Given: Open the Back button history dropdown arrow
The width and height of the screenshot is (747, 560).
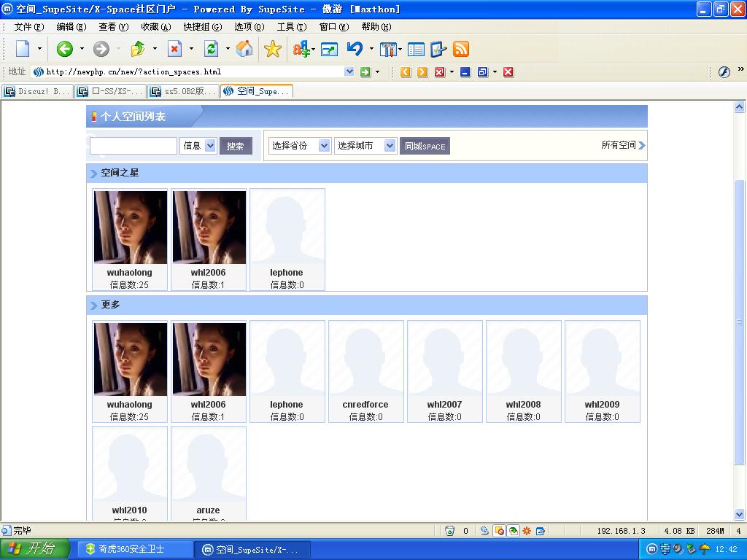Looking at the screenshot, I should 82,49.
